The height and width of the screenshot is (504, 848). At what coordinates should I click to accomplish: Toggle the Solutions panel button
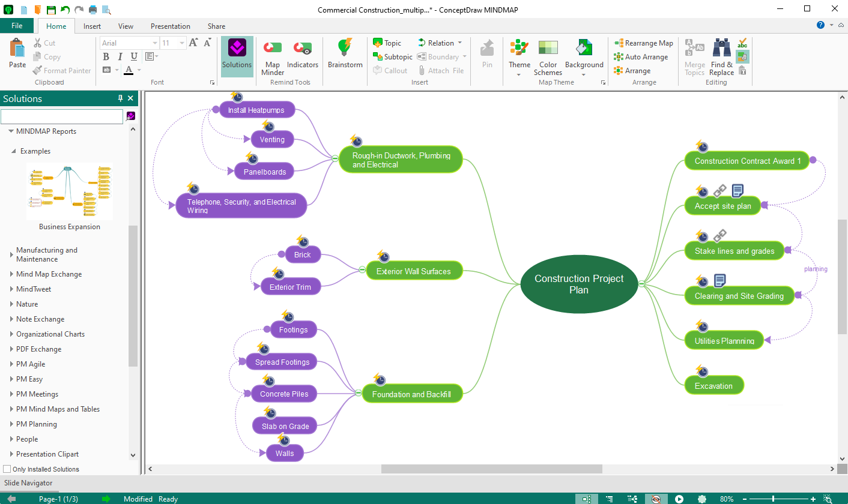(x=237, y=56)
